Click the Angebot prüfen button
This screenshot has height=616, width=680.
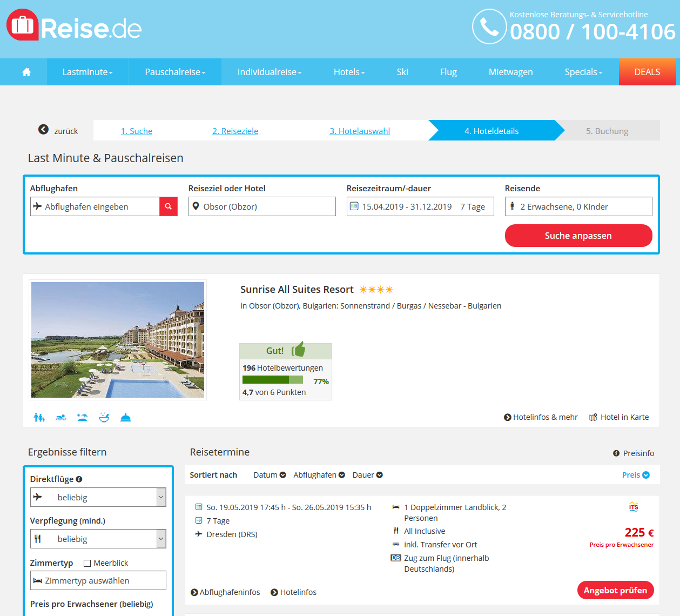[x=615, y=590]
